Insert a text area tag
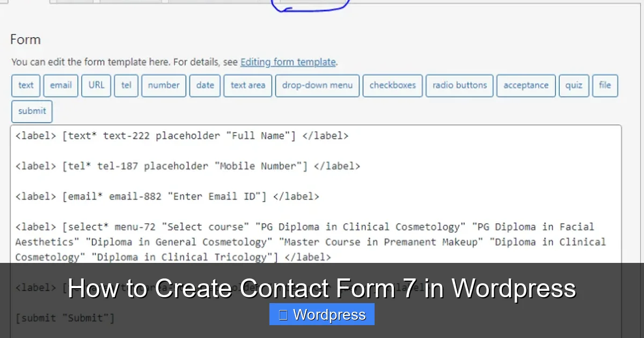The image size is (644, 338). click(x=248, y=85)
